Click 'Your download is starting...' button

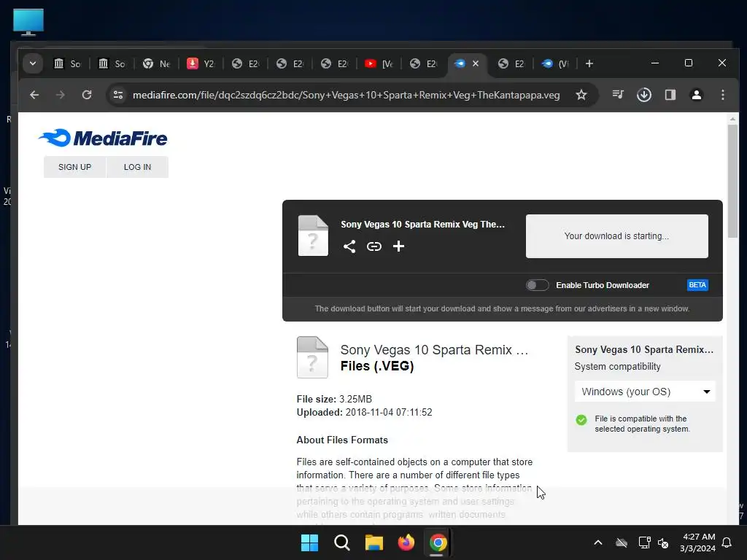616,236
